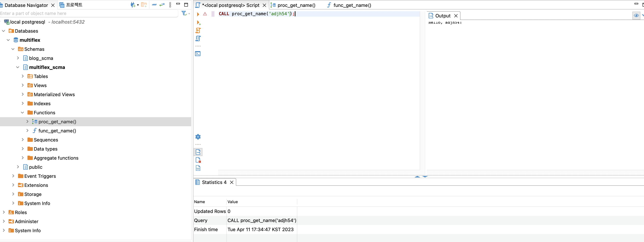Viewport: 644px width, 242px height.
Task: Toggle the server output panel button
Action: pos(198,152)
